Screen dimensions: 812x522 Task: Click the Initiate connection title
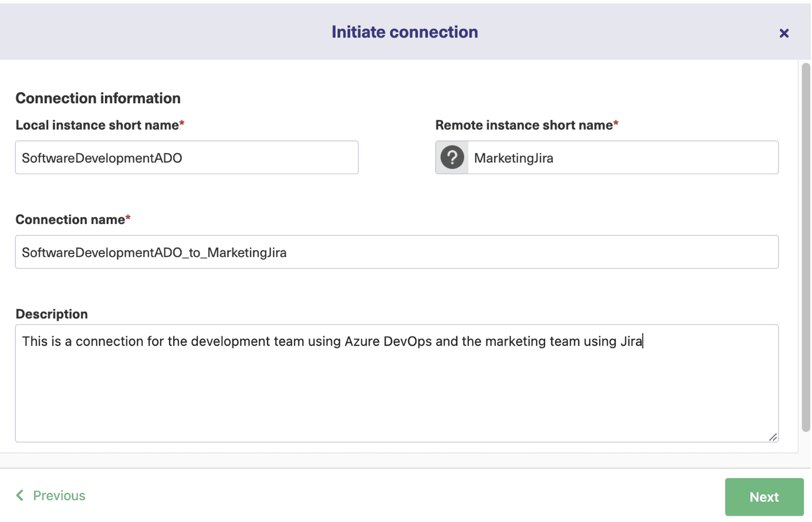[405, 32]
